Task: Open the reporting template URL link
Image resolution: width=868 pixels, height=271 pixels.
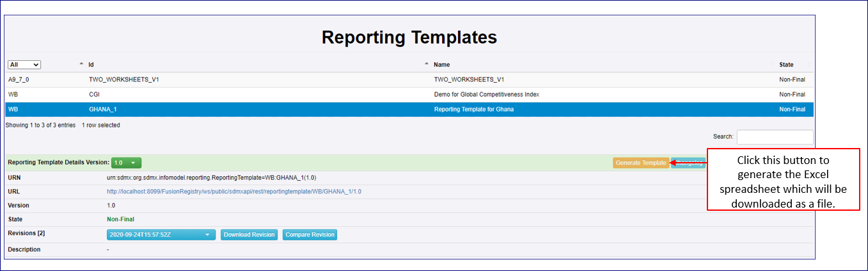Action: [x=233, y=192]
